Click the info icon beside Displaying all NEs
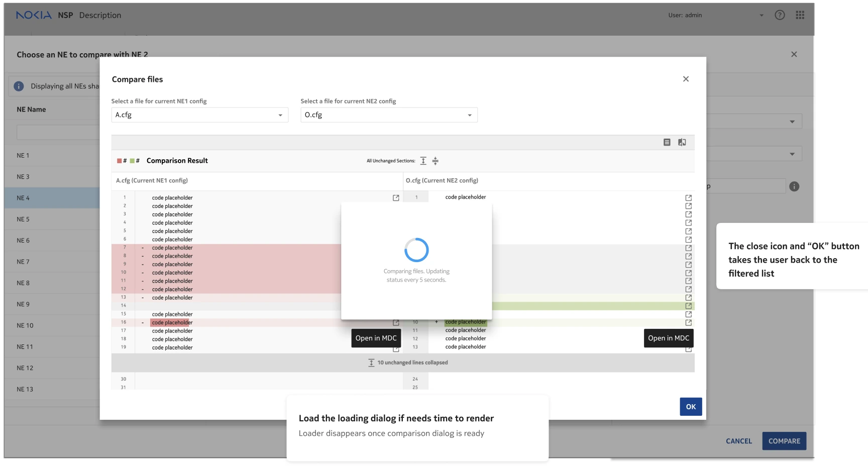The image size is (868, 471). [19, 86]
